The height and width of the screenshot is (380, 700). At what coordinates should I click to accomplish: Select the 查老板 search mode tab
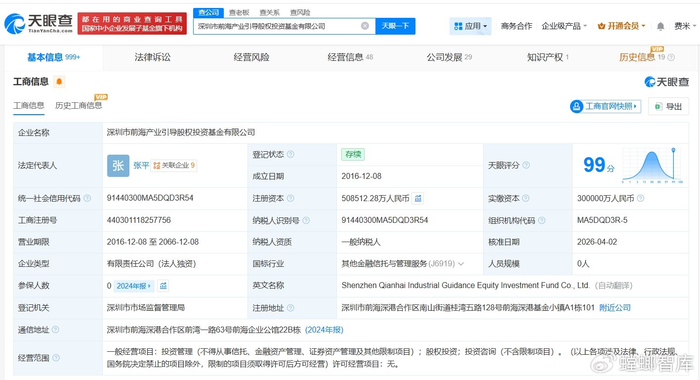click(x=239, y=13)
